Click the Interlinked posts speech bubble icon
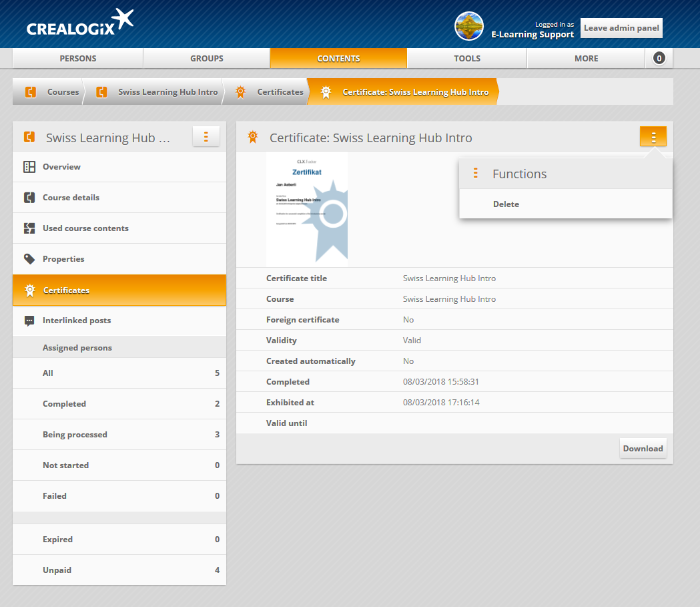This screenshot has height=607, width=700. pyautogui.click(x=29, y=321)
